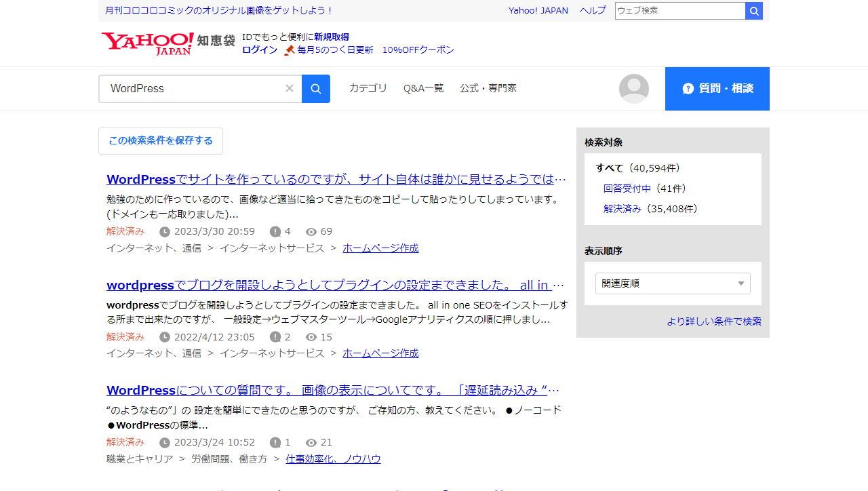Click ホームページ作成 category under first result
868x491 pixels.
tap(380, 248)
